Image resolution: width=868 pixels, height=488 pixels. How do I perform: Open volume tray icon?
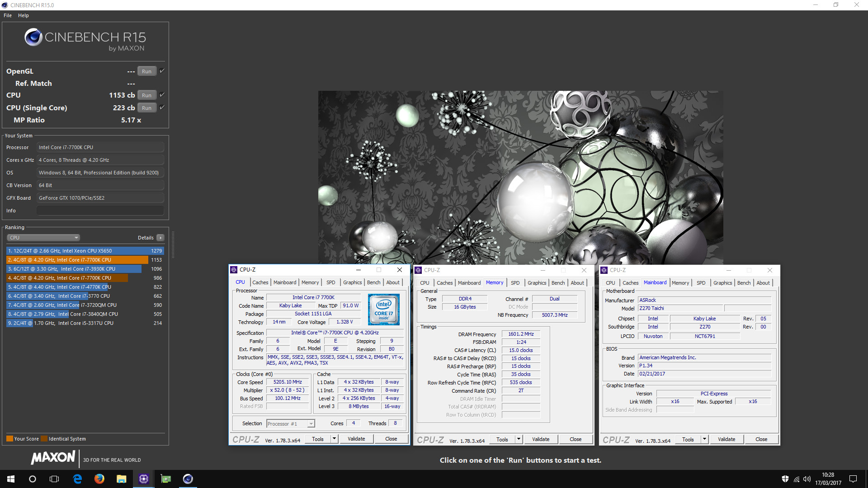pyautogui.click(x=807, y=479)
